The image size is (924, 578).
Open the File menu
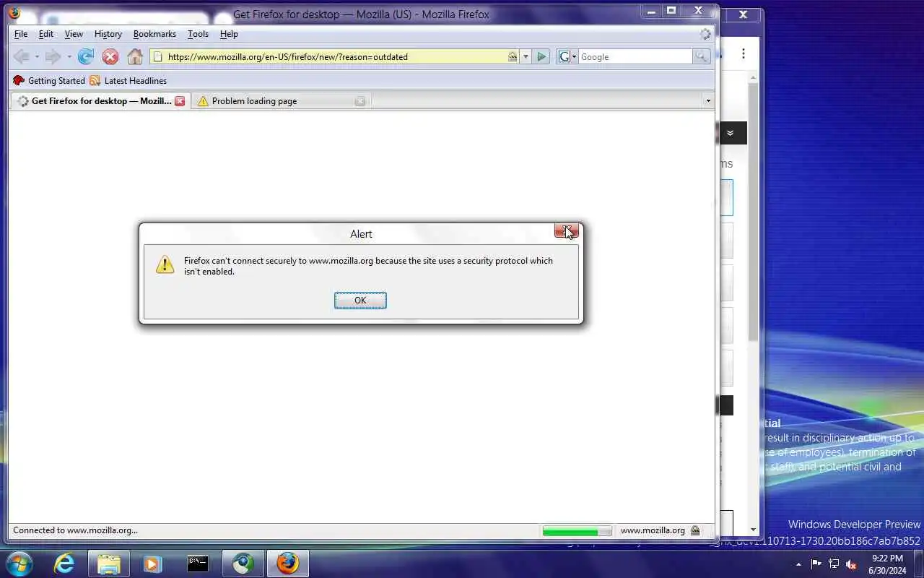(x=21, y=34)
